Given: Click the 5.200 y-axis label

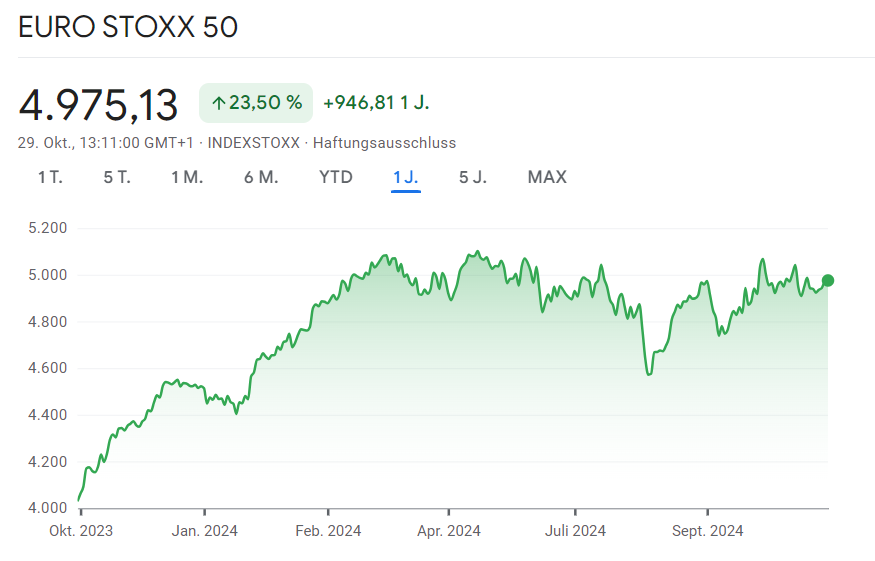Looking at the screenshot, I should 47,228.
